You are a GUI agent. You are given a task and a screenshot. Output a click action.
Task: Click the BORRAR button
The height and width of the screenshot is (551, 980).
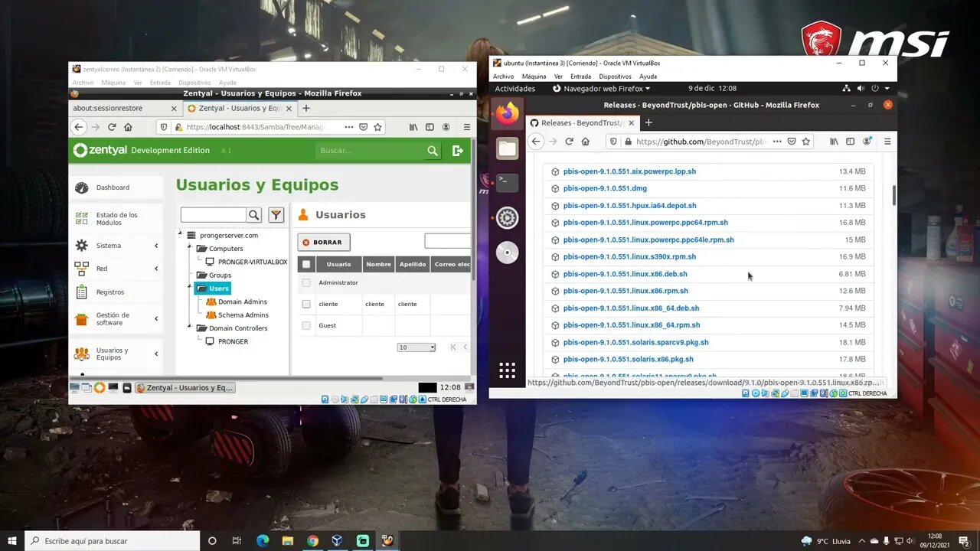coord(324,242)
